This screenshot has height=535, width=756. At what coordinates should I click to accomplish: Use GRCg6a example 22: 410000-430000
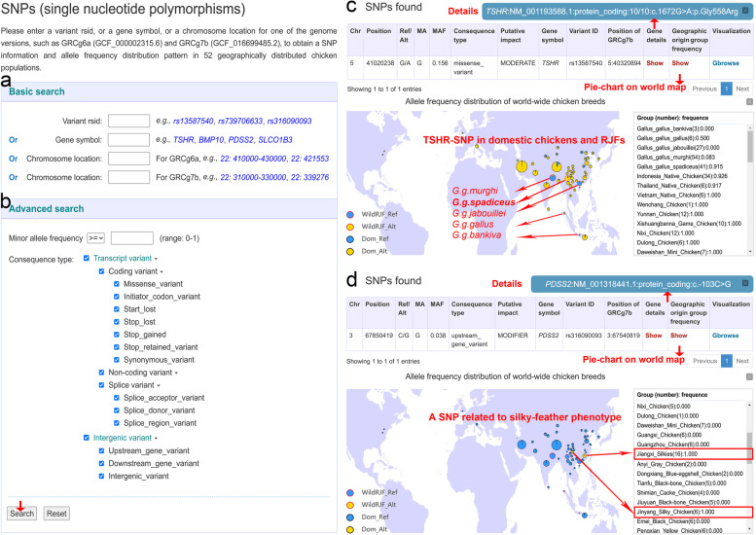click(253, 159)
